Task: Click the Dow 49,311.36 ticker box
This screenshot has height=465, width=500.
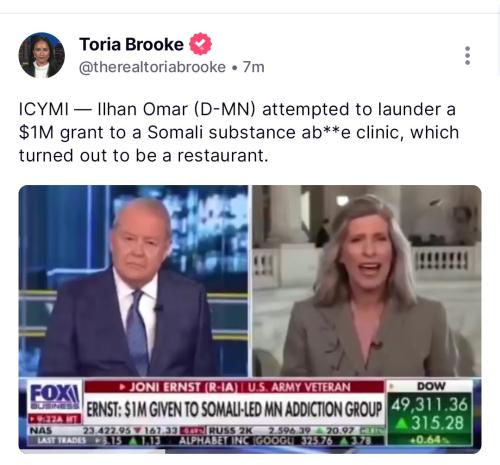Action: click(x=430, y=413)
